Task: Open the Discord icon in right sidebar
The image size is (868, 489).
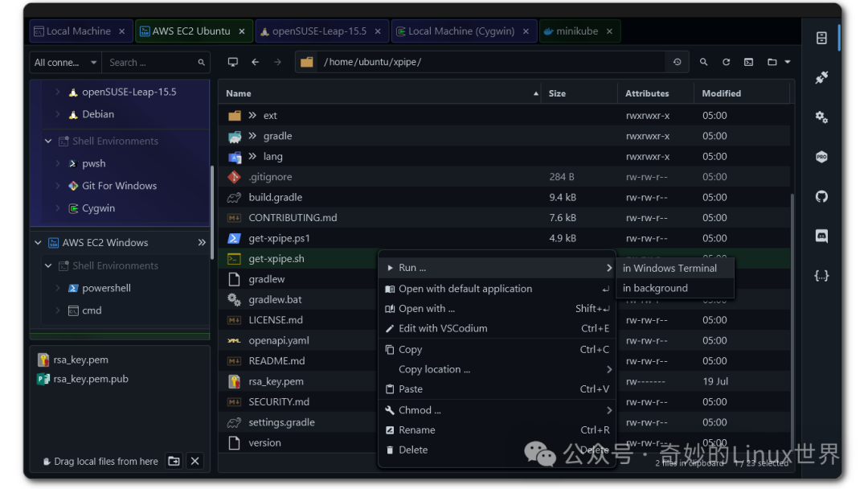Action: click(x=821, y=236)
